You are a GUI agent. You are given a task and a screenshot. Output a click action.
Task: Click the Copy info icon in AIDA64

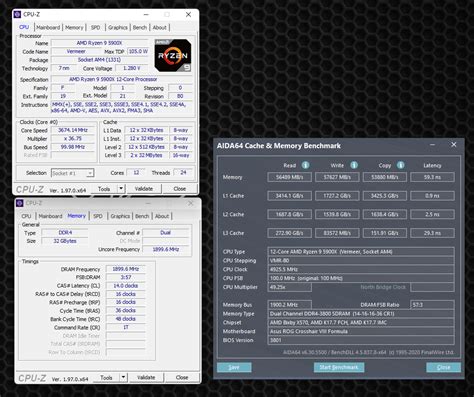click(401, 165)
